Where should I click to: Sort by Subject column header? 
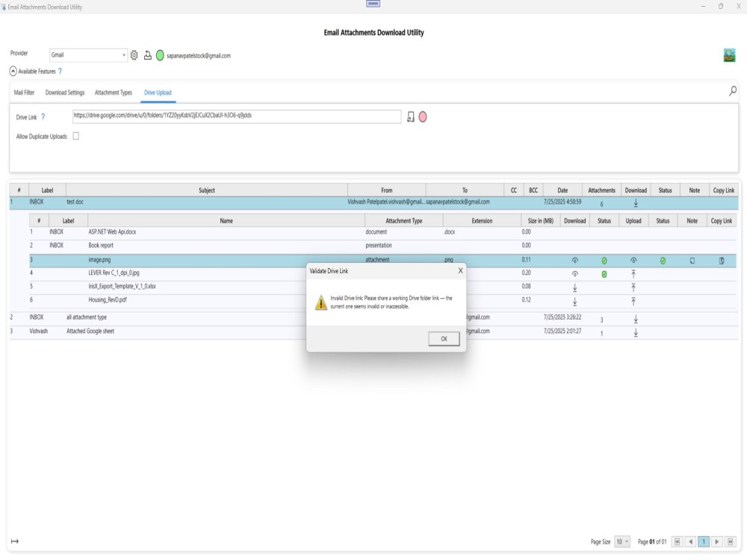(x=207, y=190)
